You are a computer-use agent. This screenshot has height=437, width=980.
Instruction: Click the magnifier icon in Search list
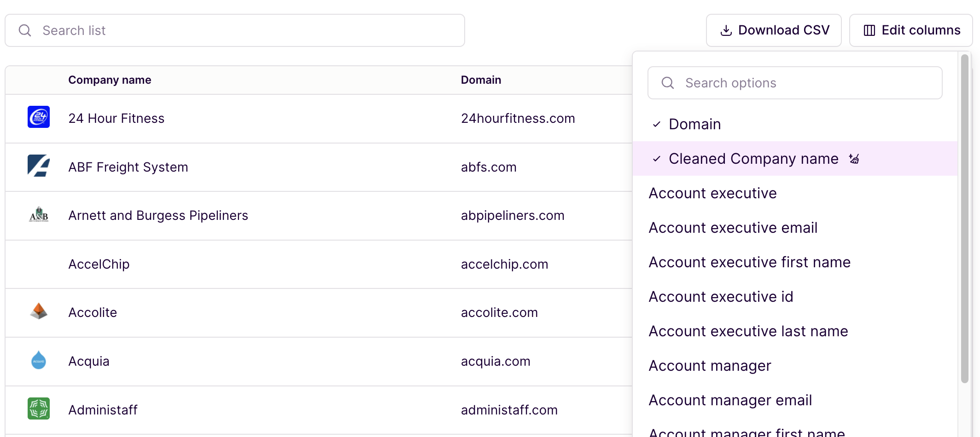tap(25, 30)
